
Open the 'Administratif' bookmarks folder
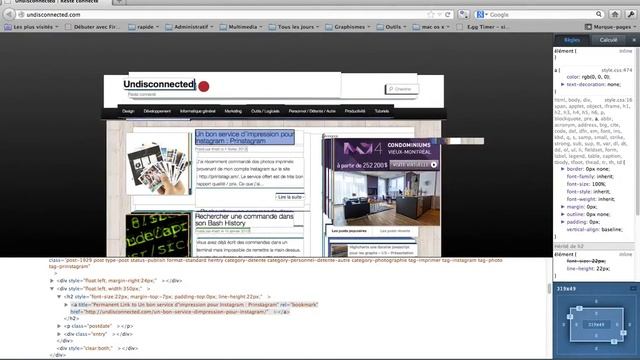tap(190, 27)
